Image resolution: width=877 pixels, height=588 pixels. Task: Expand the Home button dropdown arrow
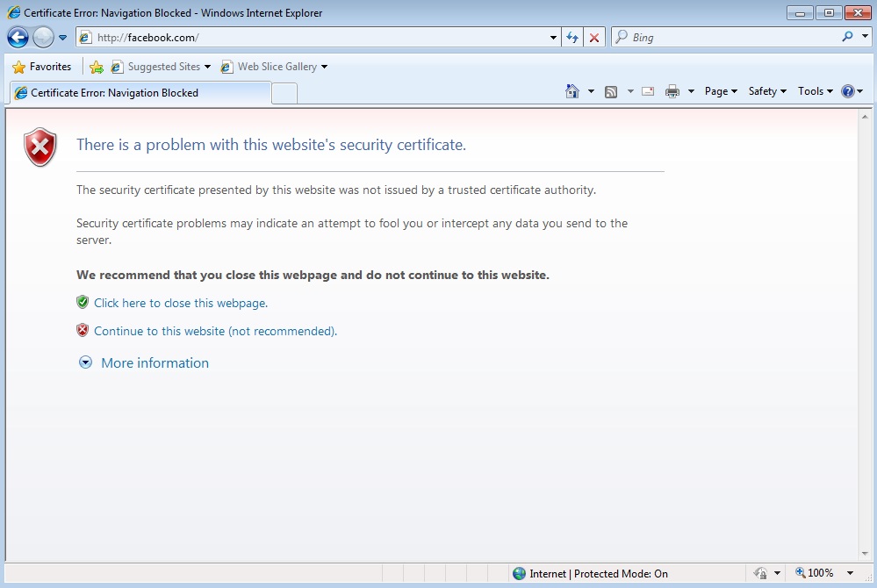point(591,91)
